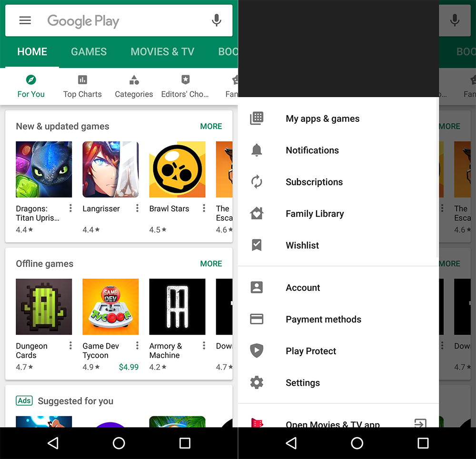This screenshot has width=476, height=459.
Task: Open the Dungeon Cards game thumbnail
Action: 44,307
